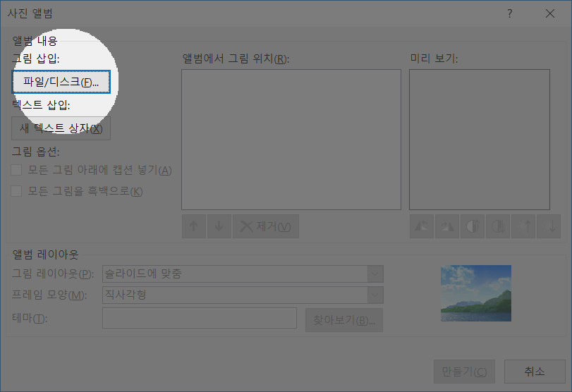Open the 프레임 모양(M) dropdown
The height and width of the screenshot is (392, 572).
[243, 295]
